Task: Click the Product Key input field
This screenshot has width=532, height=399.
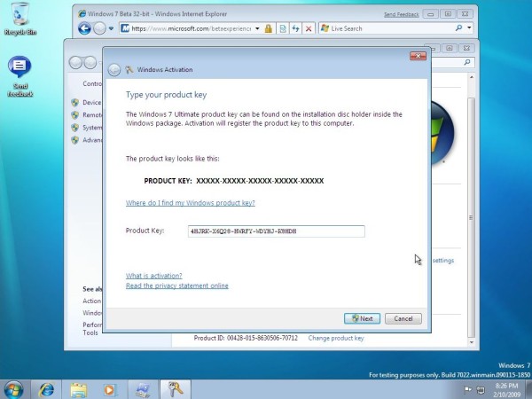Action: click(x=277, y=231)
